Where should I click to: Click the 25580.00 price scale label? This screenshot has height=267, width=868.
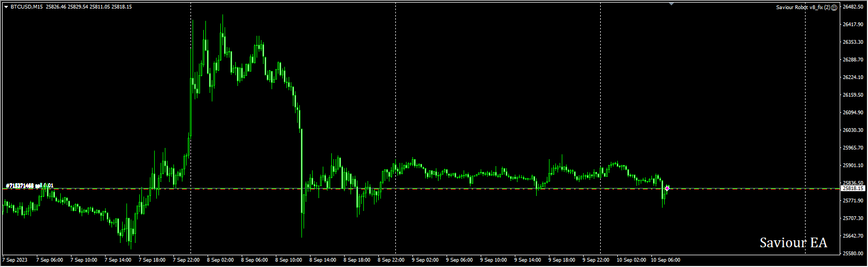coord(853,253)
